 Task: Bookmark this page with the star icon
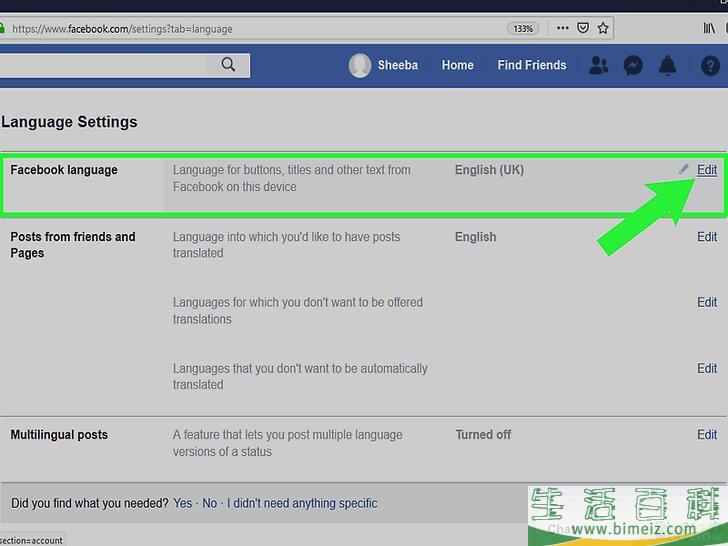tap(603, 28)
